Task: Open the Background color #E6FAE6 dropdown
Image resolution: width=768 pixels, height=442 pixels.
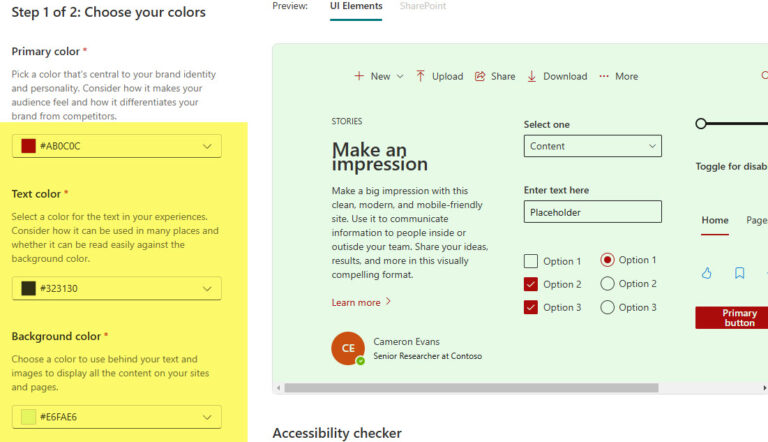Action: 117,417
